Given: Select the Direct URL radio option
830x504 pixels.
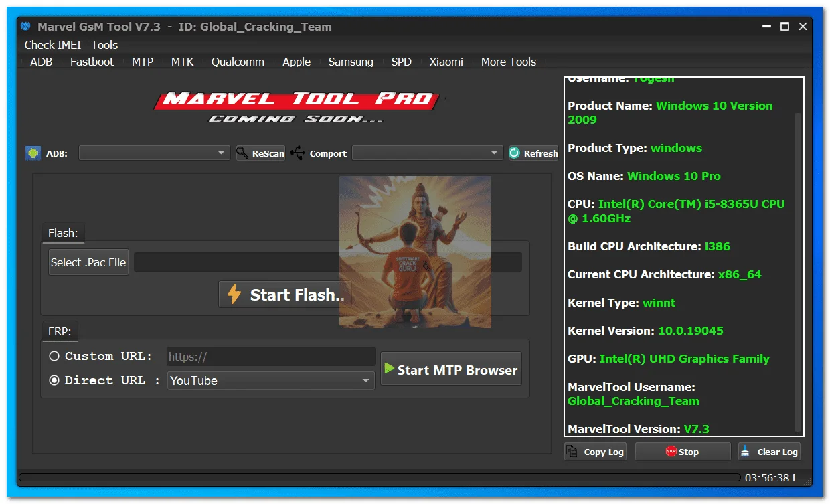Looking at the screenshot, I should point(54,380).
